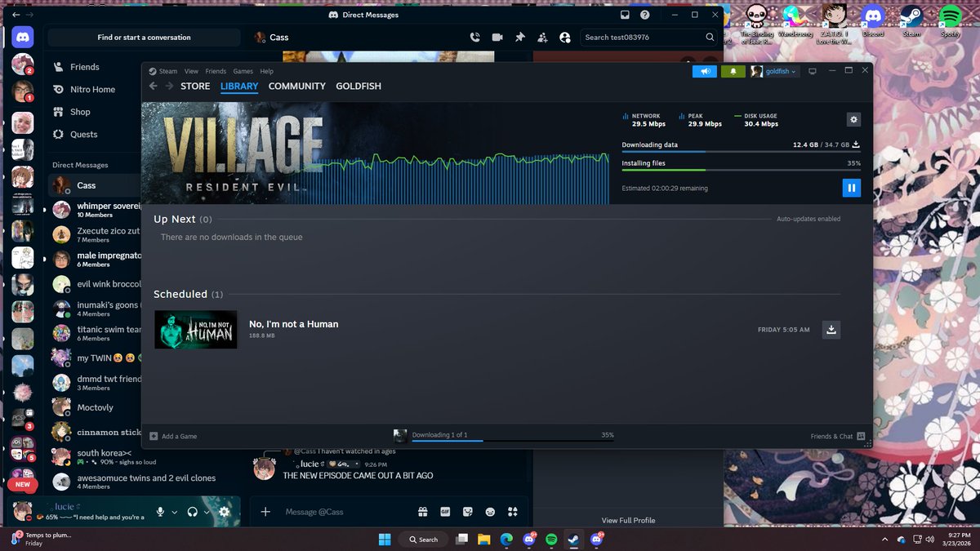Screen dimensions: 980x551
Task: Click View Full Profile in Discord
Action: [x=628, y=520]
